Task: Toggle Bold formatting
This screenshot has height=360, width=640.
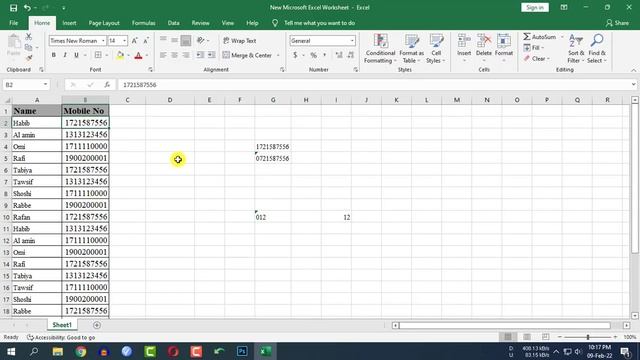Action: pyautogui.click(x=53, y=55)
